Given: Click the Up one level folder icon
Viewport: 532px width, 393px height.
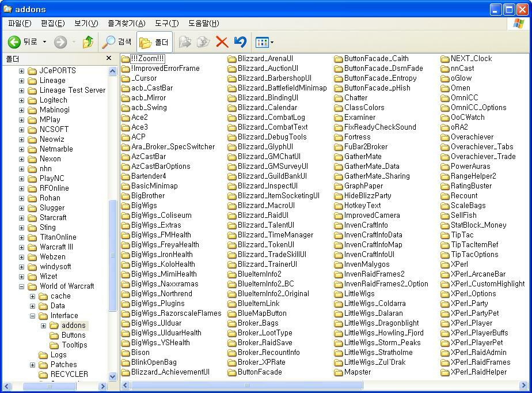Looking at the screenshot, I should (x=88, y=42).
